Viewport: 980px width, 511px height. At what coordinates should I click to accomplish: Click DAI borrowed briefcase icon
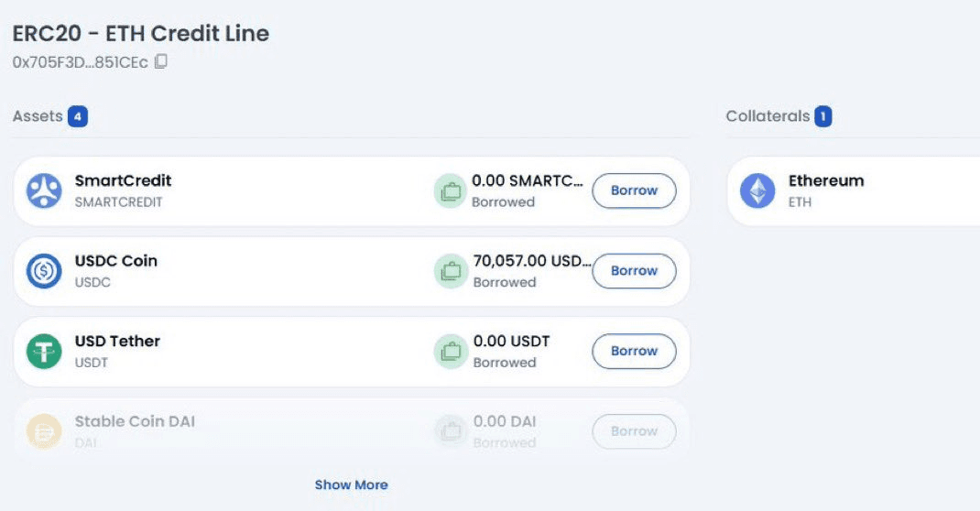coord(451,431)
